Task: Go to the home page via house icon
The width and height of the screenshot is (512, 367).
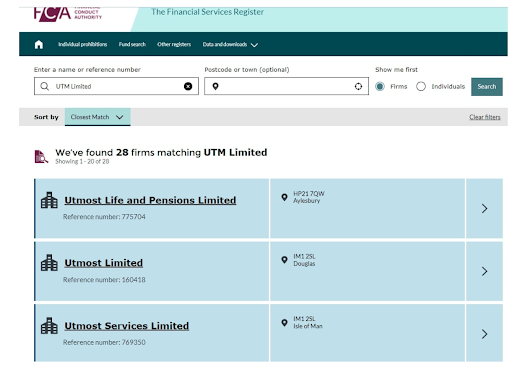Action: point(39,44)
